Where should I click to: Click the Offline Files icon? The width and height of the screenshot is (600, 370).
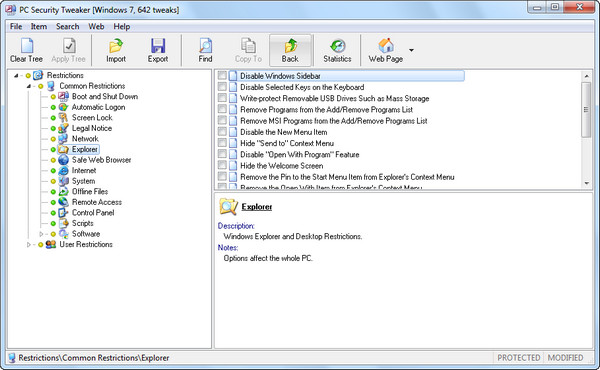coord(63,191)
